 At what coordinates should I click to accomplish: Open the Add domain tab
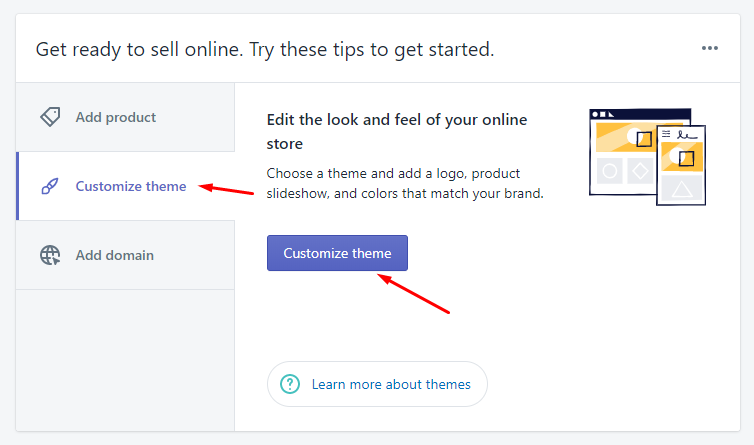[x=115, y=255]
